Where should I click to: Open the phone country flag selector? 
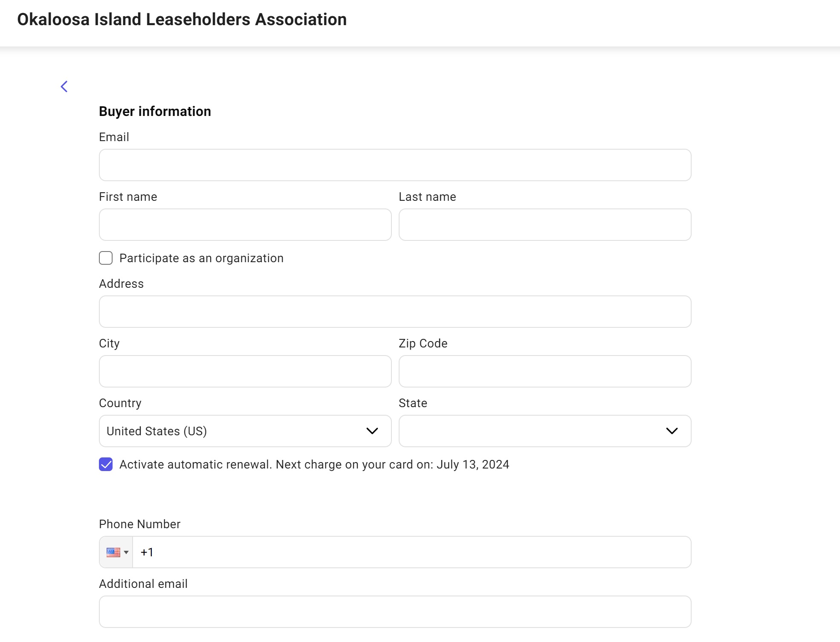[x=113, y=552]
